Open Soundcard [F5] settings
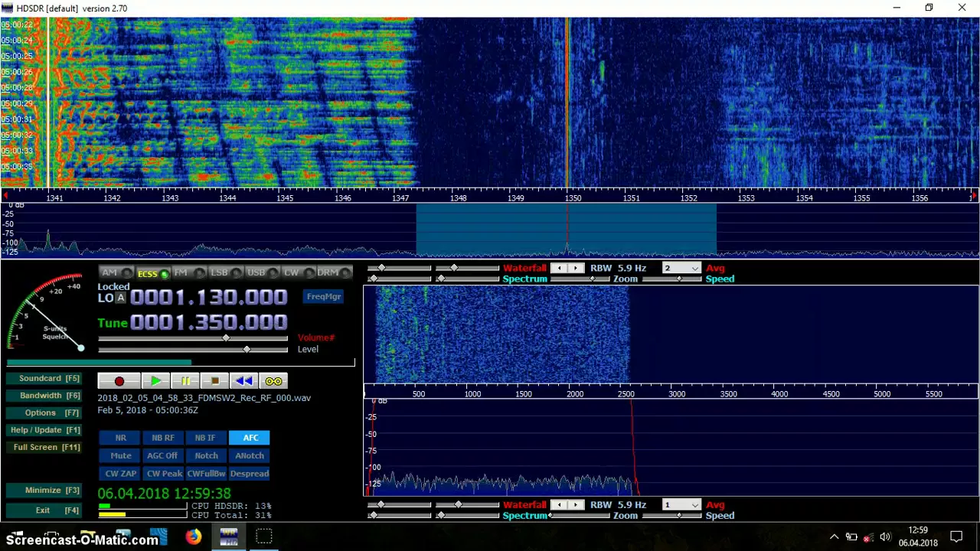Viewport: 980px width, 551px height. point(44,378)
